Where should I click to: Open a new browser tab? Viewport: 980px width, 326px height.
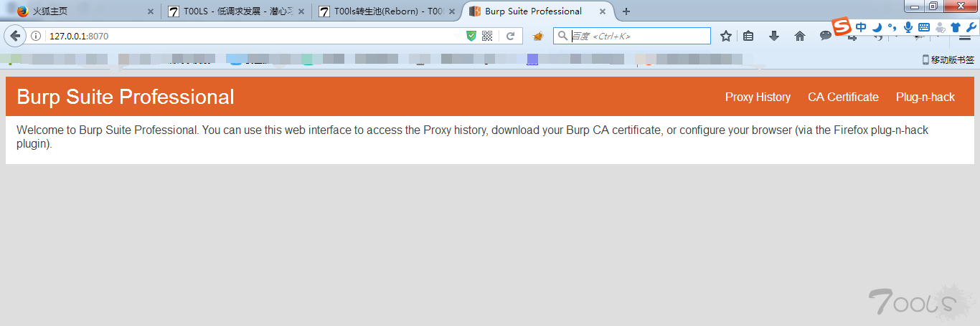coord(626,11)
